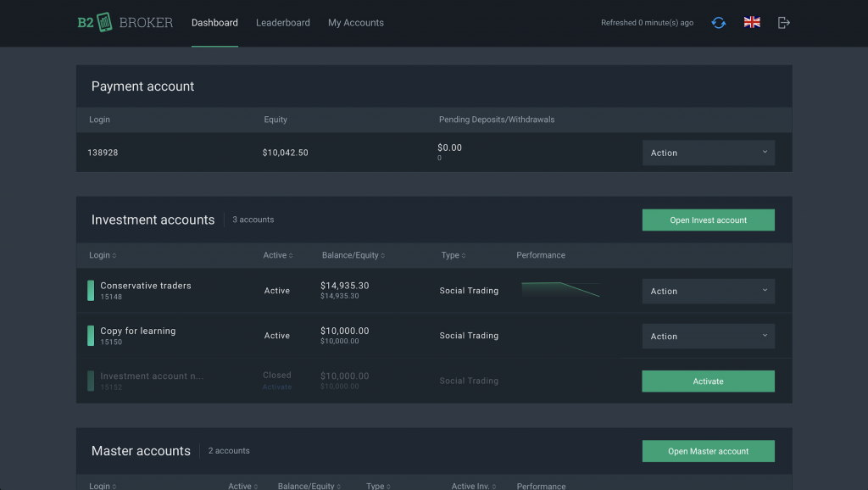This screenshot has width=868, height=490.
Task: Open Action dropdown for payment account 138928
Action: pyautogui.click(x=708, y=153)
